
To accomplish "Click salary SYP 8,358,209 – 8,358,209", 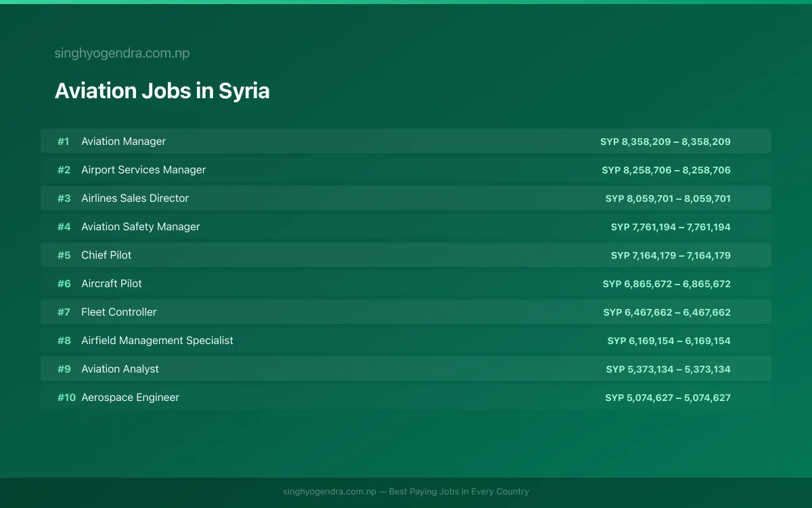I will click(665, 142).
